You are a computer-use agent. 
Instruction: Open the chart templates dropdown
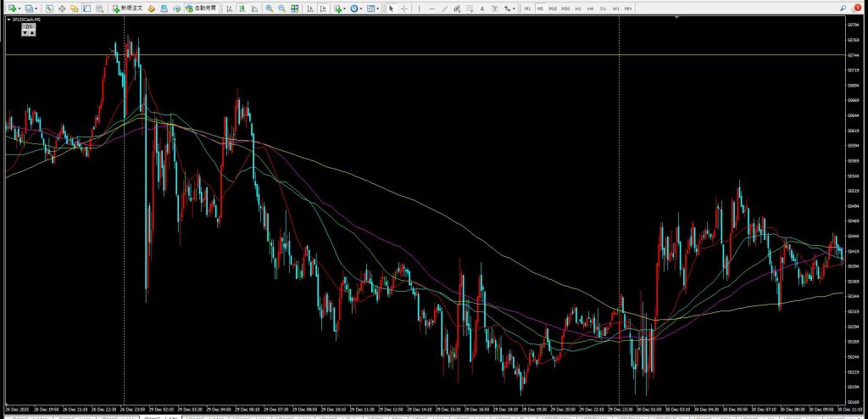378,8
